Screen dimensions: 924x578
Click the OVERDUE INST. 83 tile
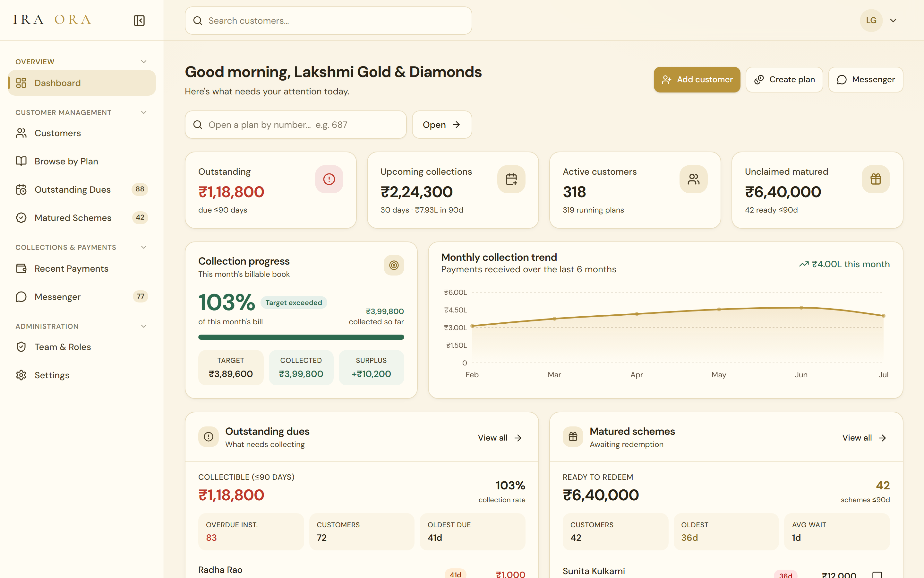pos(251,532)
